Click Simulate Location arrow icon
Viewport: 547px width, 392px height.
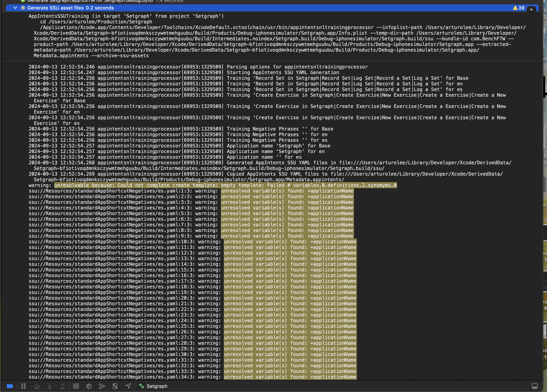tap(128, 386)
